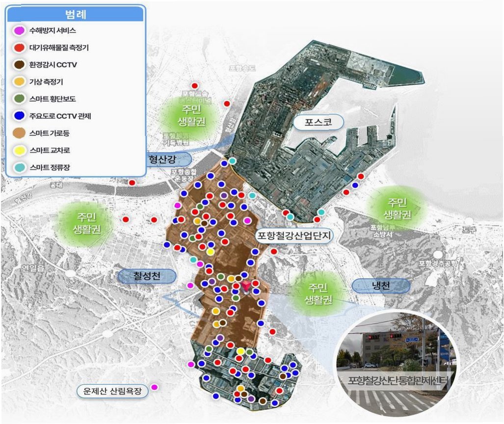Click the 포항경주공항 map text
The image size is (504, 424).
[437, 264]
